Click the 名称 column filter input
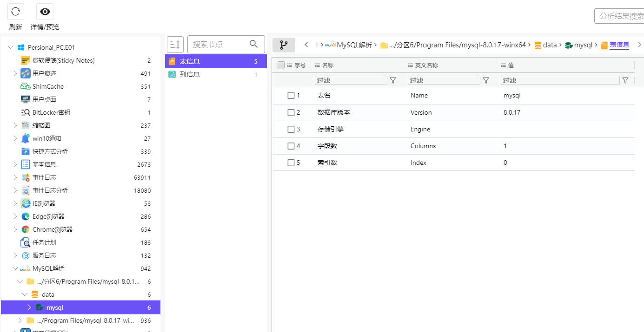This screenshot has height=332, width=644. pyautogui.click(x=351, y=80)
